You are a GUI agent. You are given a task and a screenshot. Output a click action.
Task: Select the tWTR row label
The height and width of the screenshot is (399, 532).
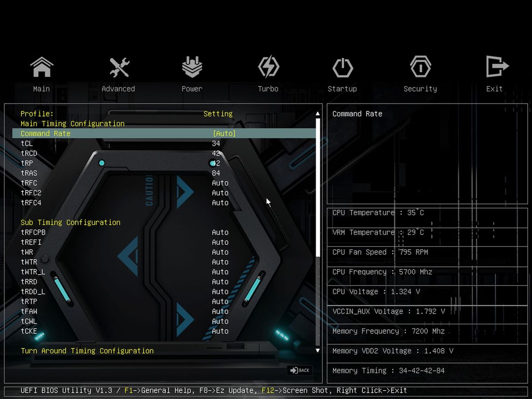[x=29, y=262]
